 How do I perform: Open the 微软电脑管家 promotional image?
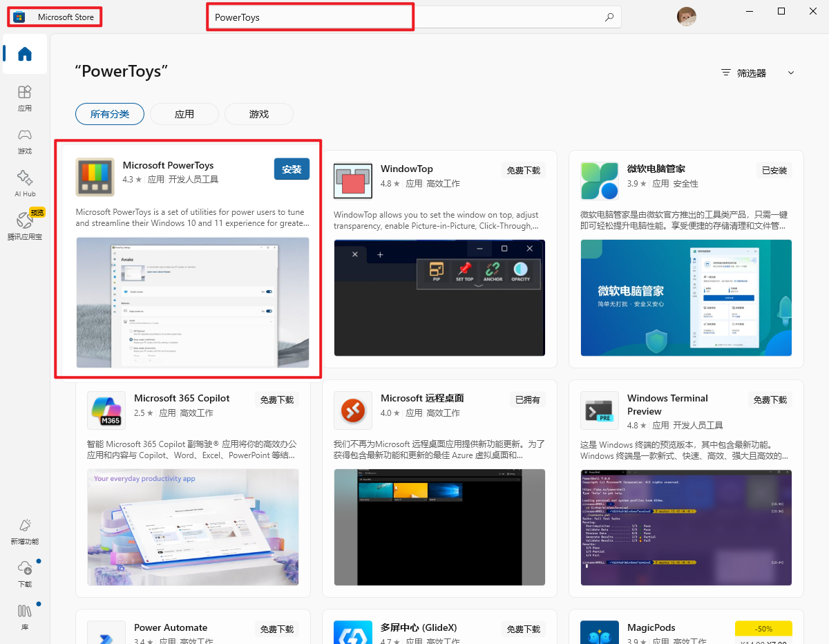tap(686, 298)
